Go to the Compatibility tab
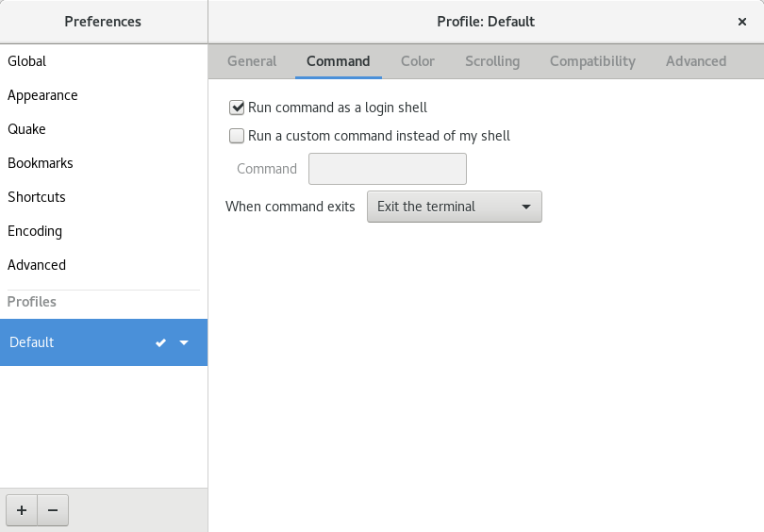This screenshot has width=764, height=532. point(592,61)
